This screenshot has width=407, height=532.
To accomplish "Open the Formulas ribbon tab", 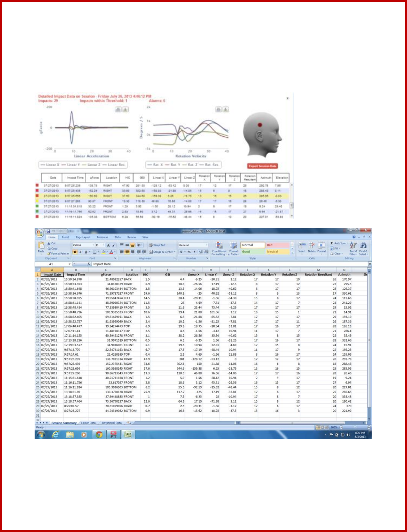I will (102, 237).
